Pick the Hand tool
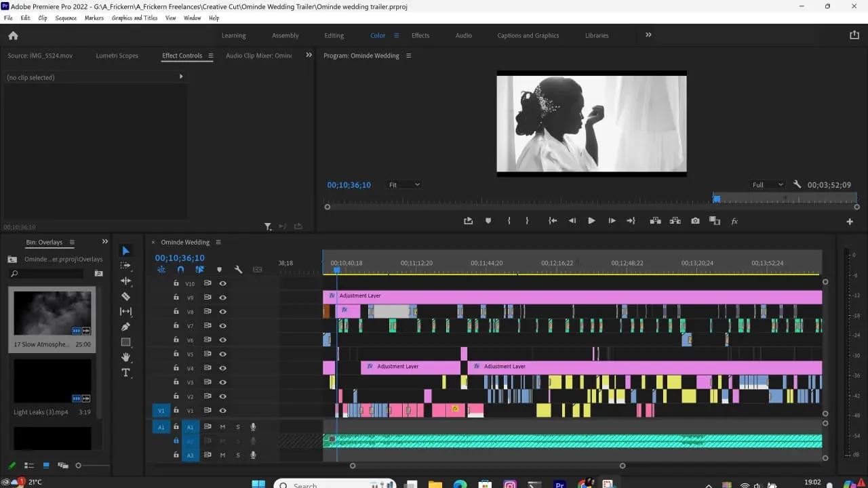Viewport: 868px width, 488px height. tap(125, 357)
